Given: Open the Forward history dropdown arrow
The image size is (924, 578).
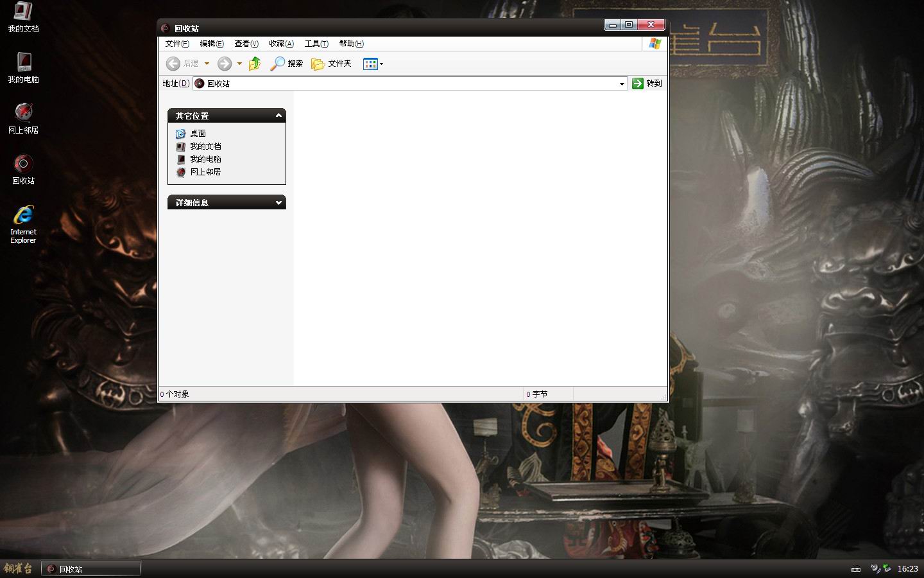Looking at the screenshot, I should tap(239, 64).
